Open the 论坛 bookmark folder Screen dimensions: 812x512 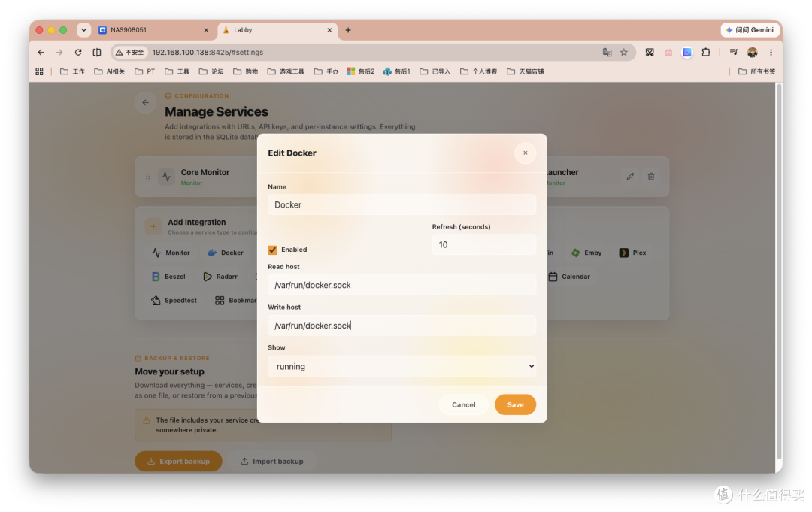tap(211, 71)
